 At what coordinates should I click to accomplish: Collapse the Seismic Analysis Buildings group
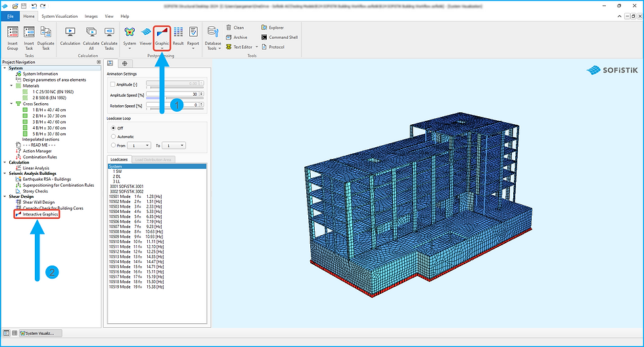(5, 173)
